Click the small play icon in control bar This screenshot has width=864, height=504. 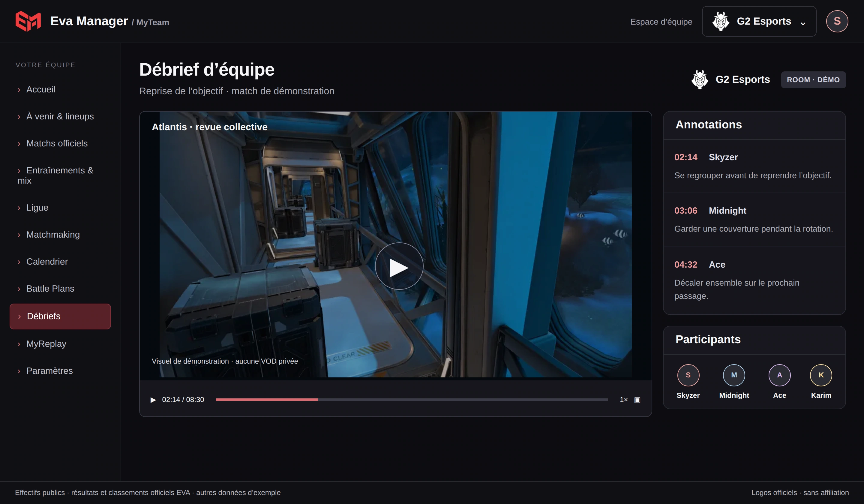[153, 400]
